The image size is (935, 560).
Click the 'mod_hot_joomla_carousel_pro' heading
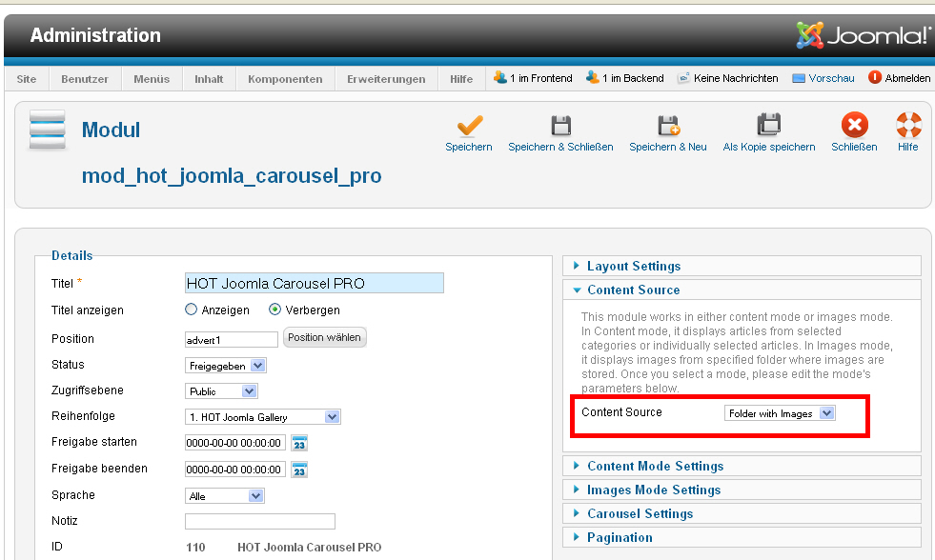(x=232, y=176)
